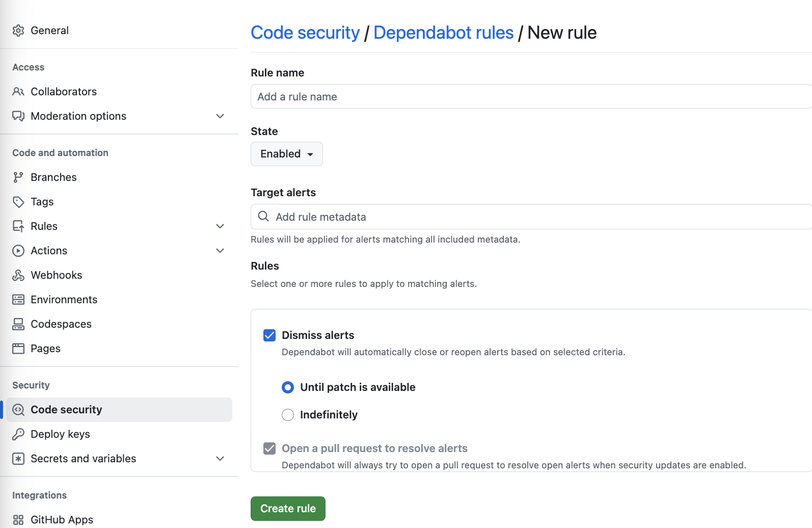Click the Webhooks icon
The image size is (812, 528).
click(18, 275)
